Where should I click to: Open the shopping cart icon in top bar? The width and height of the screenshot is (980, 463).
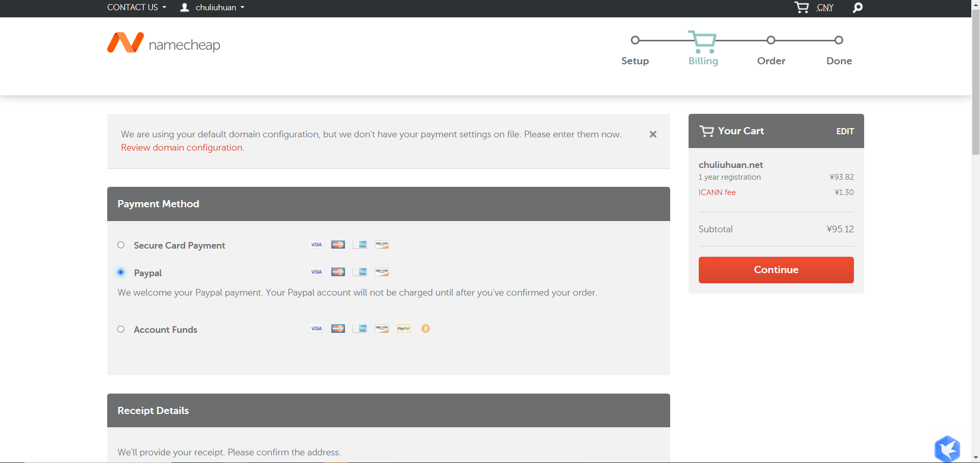801,7
